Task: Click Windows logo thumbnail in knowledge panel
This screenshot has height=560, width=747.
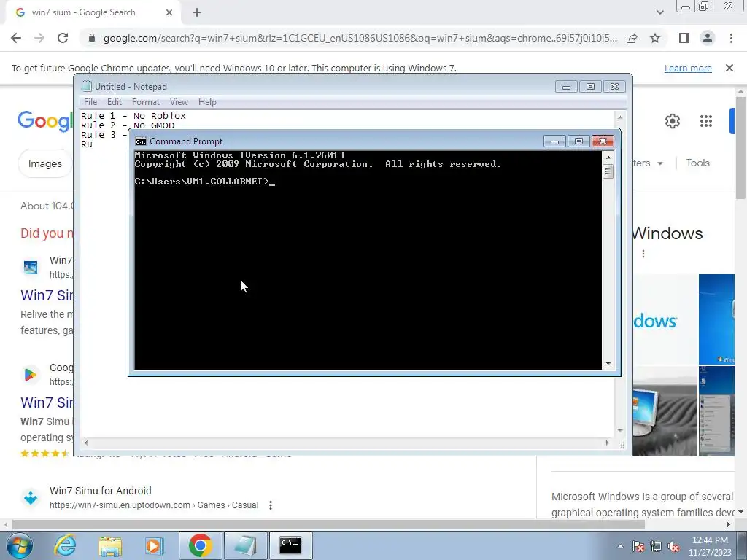Action: click(x=665, y=319)
